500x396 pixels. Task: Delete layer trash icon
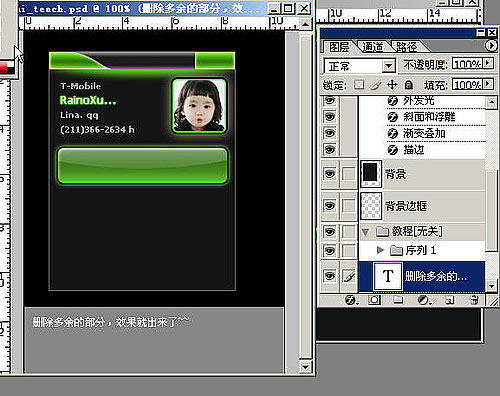point(475,300)
